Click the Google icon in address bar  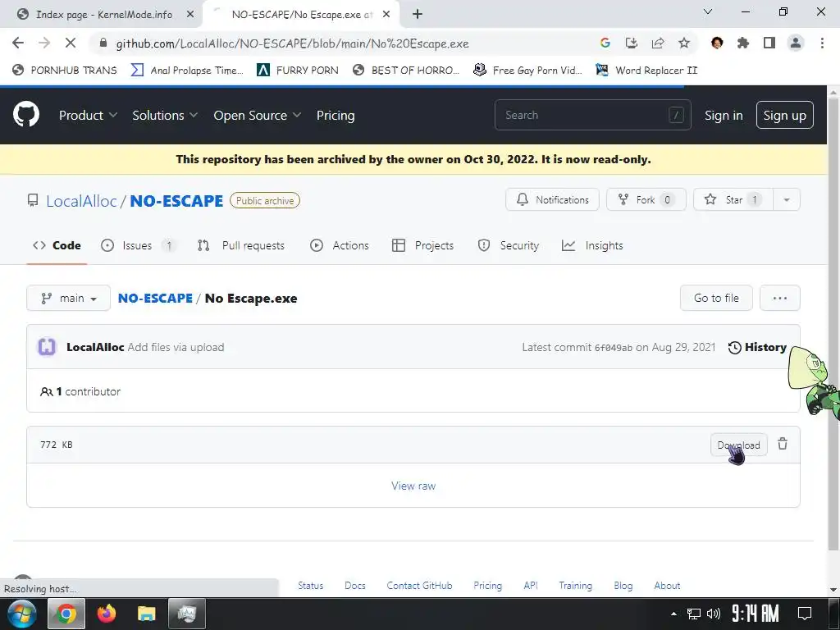[605, 43]
